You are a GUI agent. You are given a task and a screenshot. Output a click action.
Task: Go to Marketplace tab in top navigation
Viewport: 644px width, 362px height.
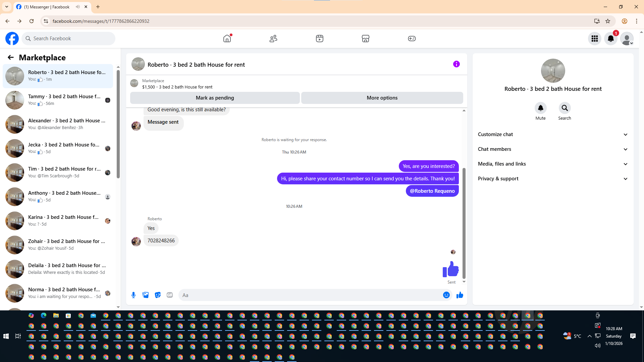(365, 39)
